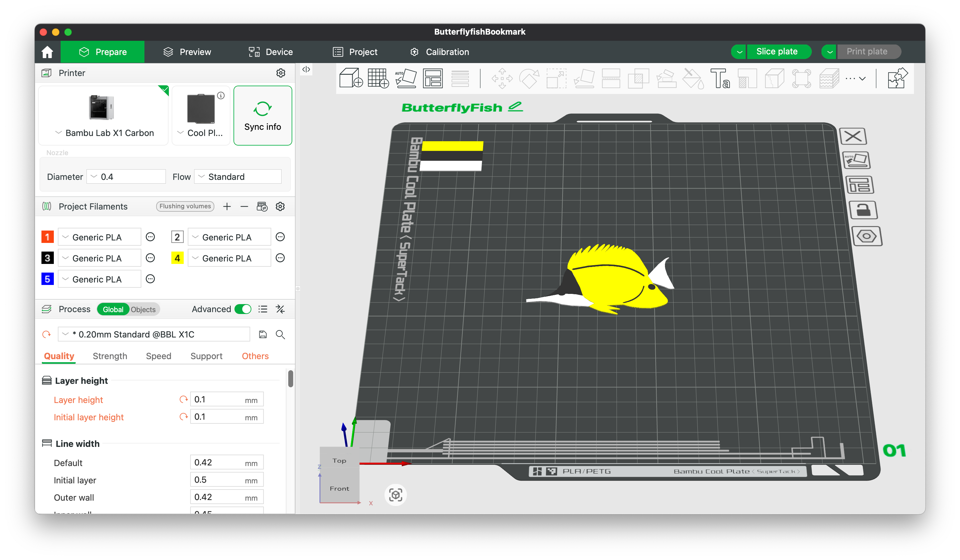Open the 0.20mm Standard process preset dropdown
The width and height of the screenshot is (960, 560).
coord(154,334)
